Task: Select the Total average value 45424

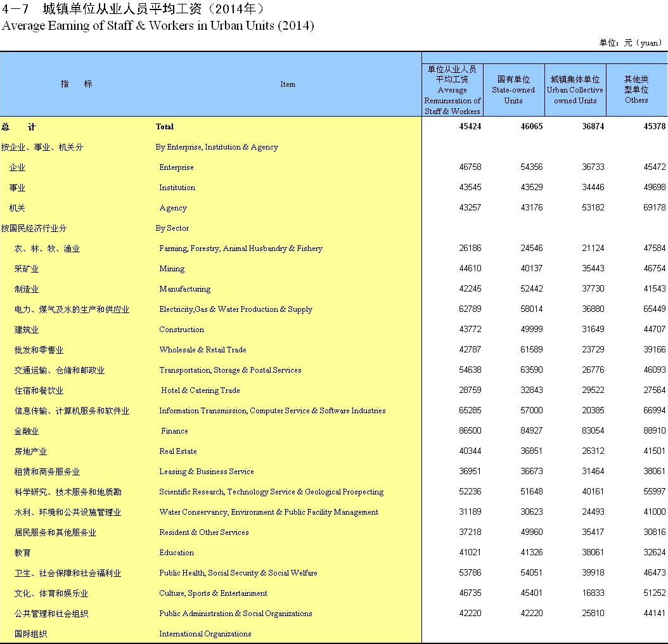Action: [470, 126]
